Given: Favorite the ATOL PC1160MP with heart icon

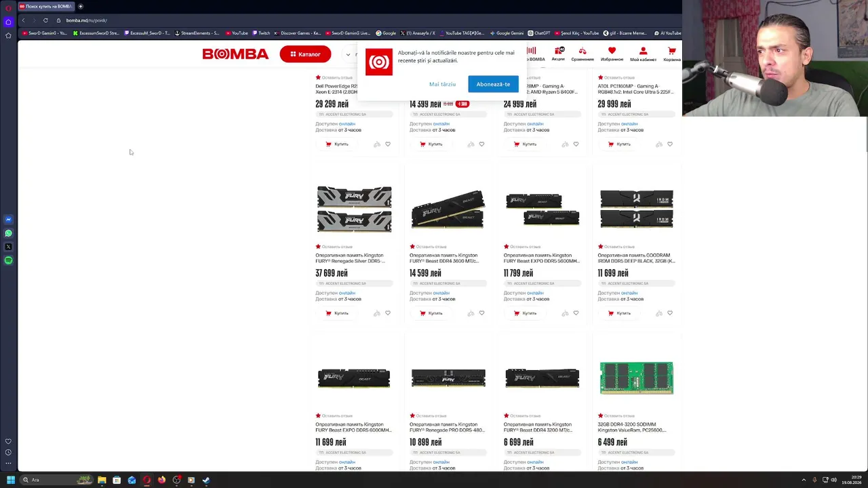Looking at the screenshot, I should click(670, 144).
